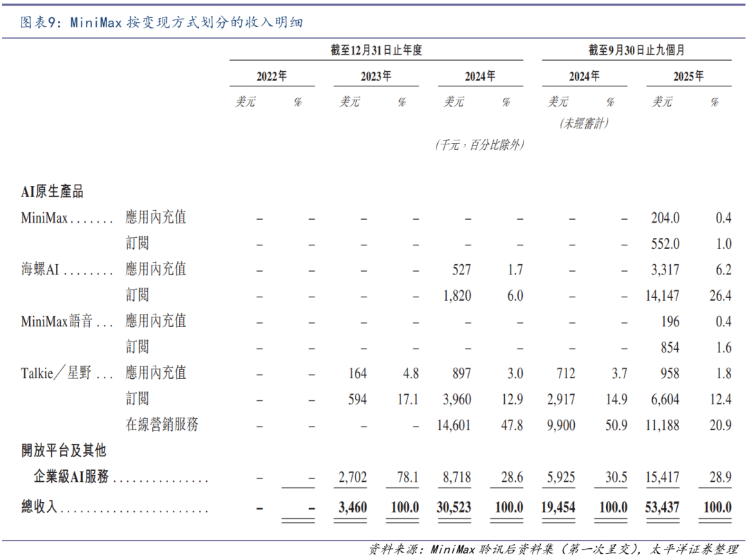Click the value '854'

pyautogui.click(x=670, y=348)
